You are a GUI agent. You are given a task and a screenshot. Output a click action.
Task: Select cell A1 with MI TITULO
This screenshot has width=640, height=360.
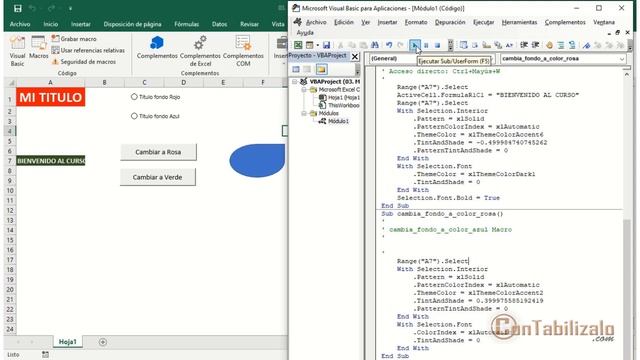pos(51,97)
